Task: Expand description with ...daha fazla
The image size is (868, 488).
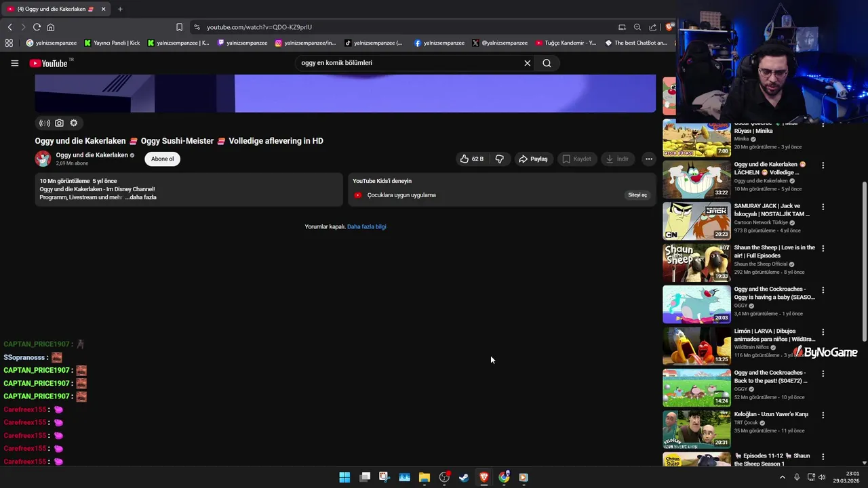Action: 141,197
